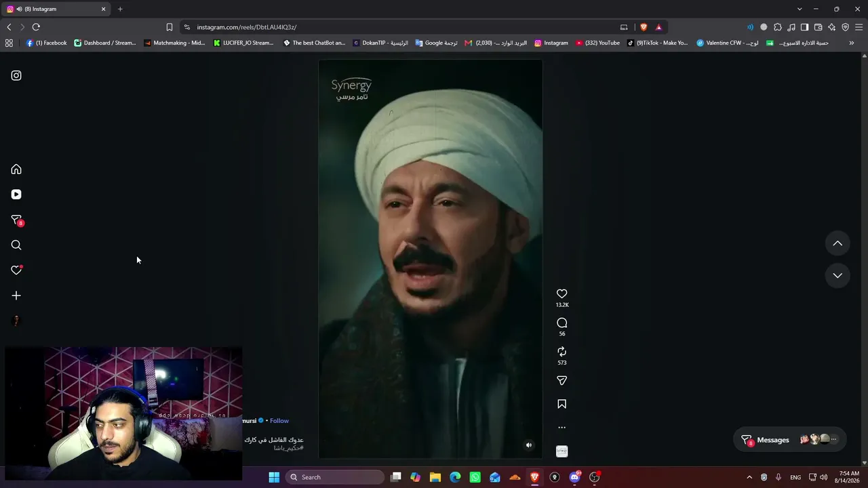Show hidden system tray icons
Image resolution: width=868 pixels, height=488 pixels.
click(749, 477)
